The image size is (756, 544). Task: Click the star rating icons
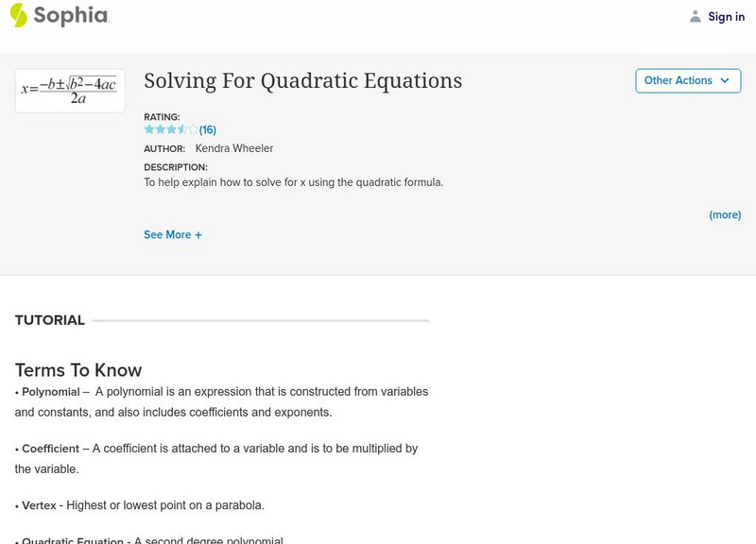(171, 129)
